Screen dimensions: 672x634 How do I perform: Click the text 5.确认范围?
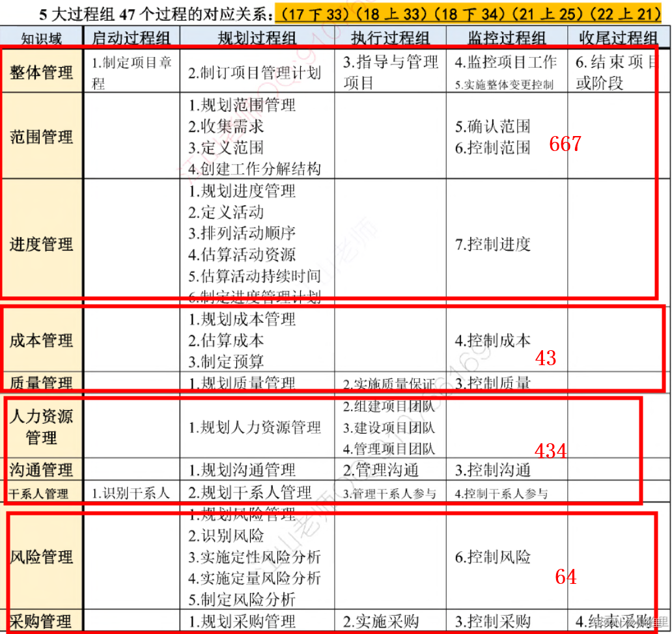pos(493,126)
